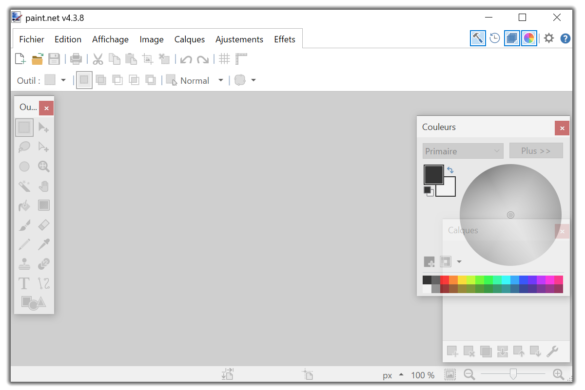Toggle the History window clock button
The image size is (585, 390).
coord(495,38)
